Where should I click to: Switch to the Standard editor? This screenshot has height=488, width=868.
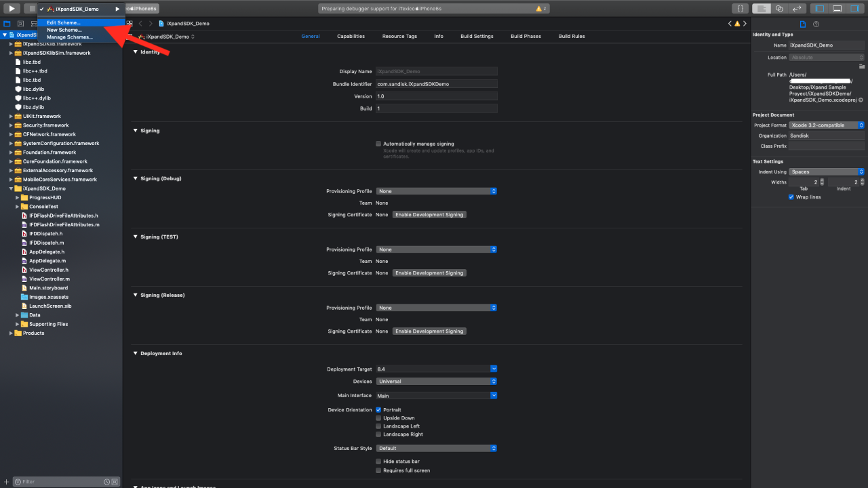point(763,9)
